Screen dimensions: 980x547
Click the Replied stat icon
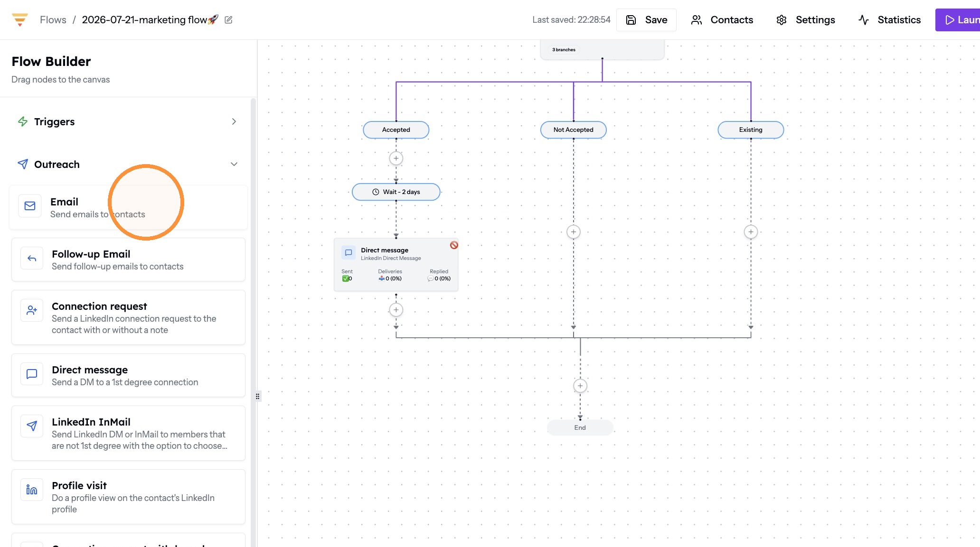[431, 278]
